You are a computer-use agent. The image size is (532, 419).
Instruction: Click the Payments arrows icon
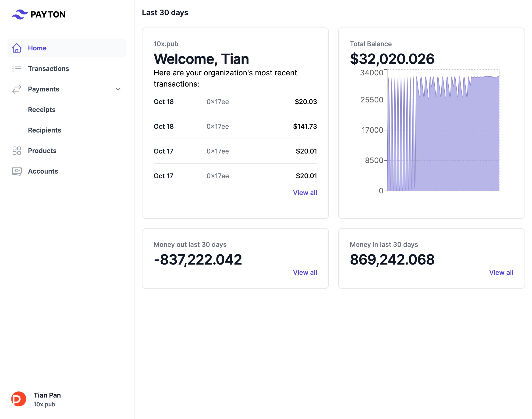[x=17, y=89]
